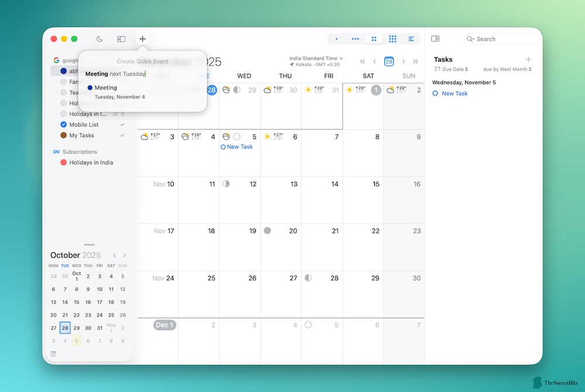Switch to week view with the dots icon
The image size is (585, 392).
(355, 39)
